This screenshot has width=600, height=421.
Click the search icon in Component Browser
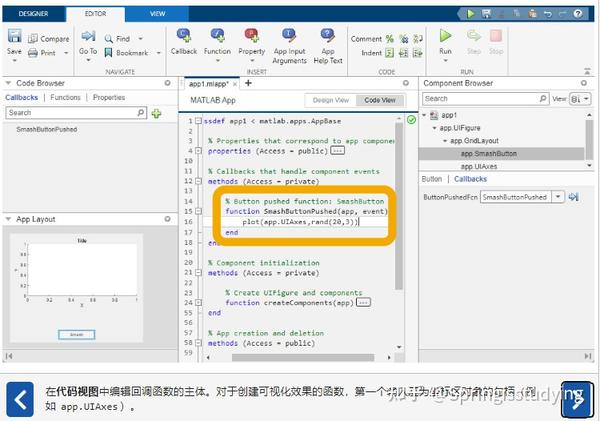click(x=543, y=99)
